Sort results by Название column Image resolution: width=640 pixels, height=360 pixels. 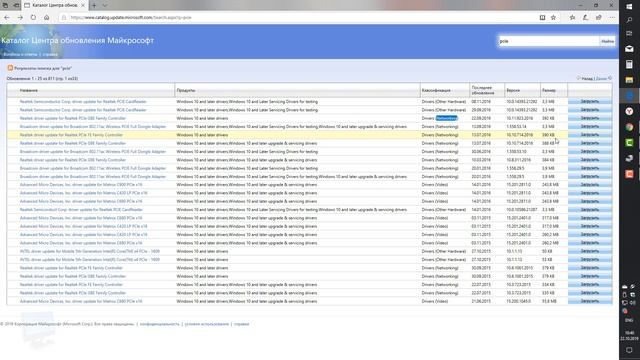[29, 90]
